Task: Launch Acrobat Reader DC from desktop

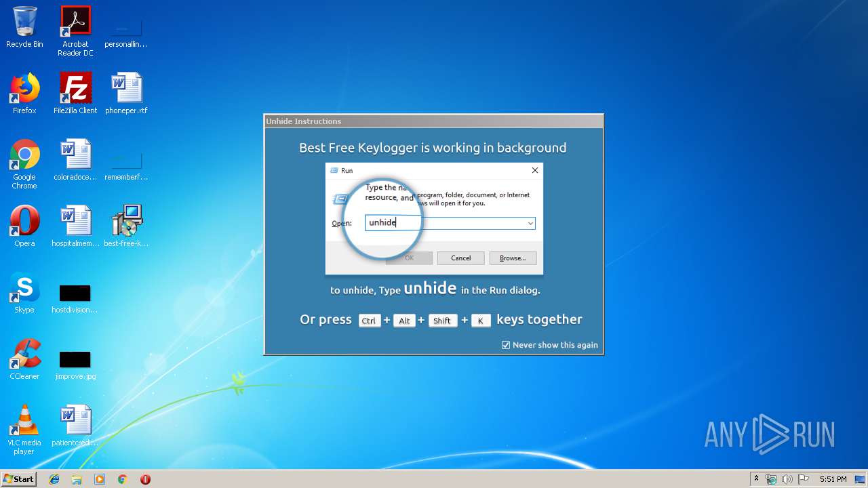Action: [75, 31]
